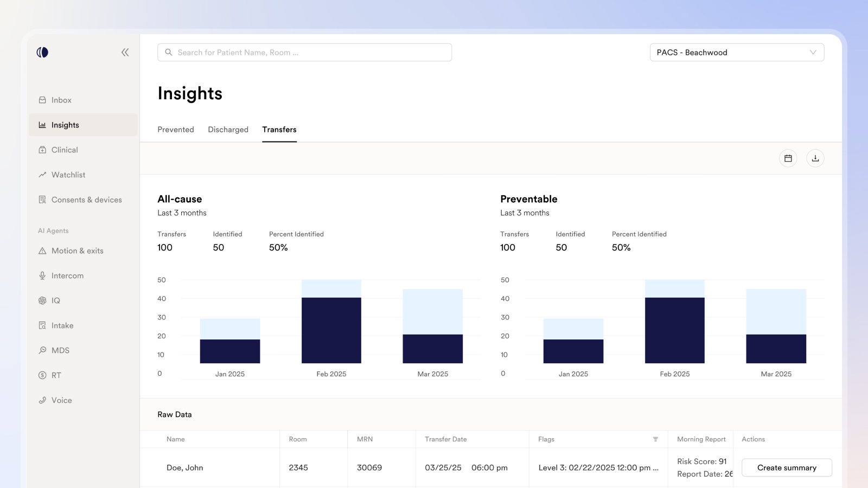Open Watchlist from the sidebar
This screenshot has height=488, width=868.
tap(83, 175)
